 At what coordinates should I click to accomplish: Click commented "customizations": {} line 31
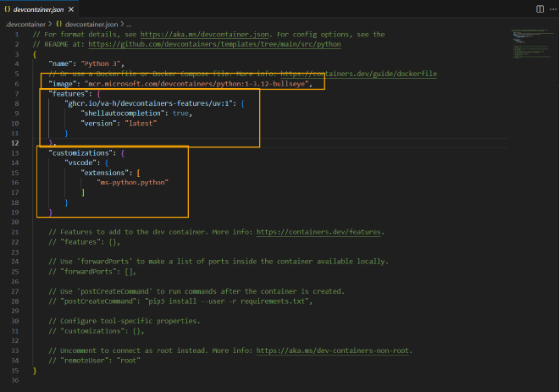click(97, 331)
